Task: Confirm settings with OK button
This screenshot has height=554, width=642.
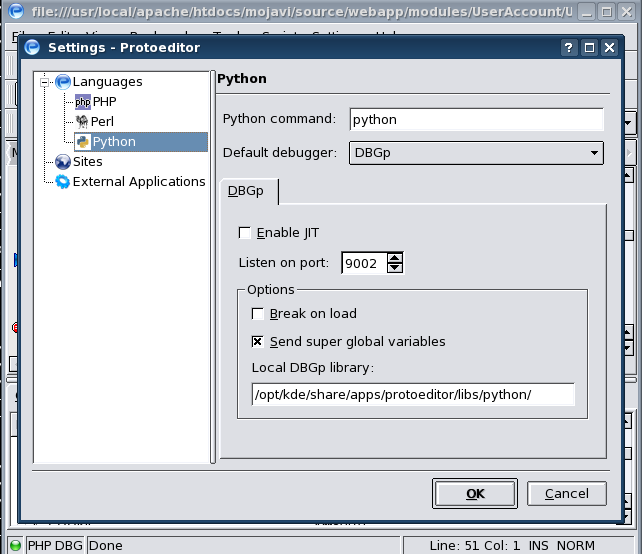Action: [475, 494]
